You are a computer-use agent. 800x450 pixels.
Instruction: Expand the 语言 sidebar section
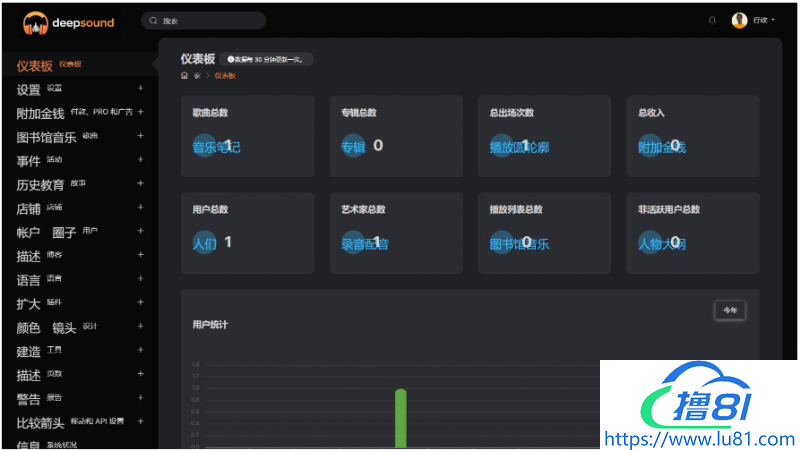(x=140, y=279)
